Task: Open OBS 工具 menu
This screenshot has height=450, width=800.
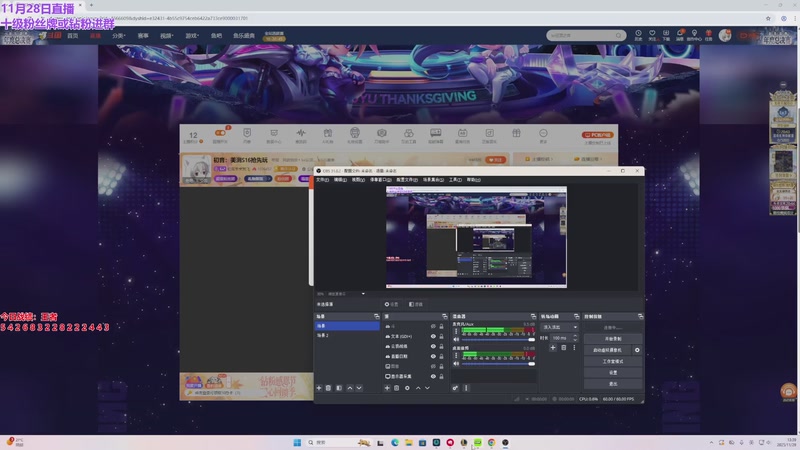Action: (x=455, y=180)
